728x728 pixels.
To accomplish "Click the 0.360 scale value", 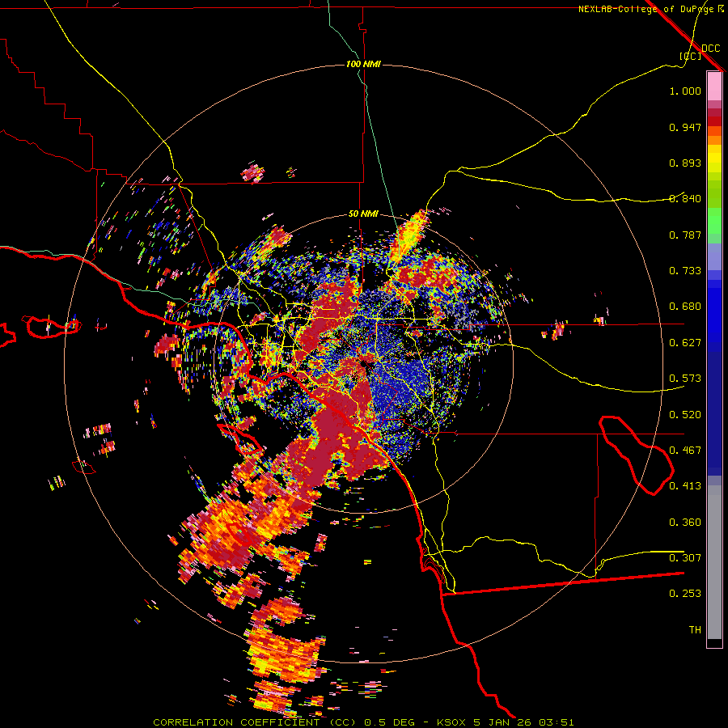I will (685, 523).
